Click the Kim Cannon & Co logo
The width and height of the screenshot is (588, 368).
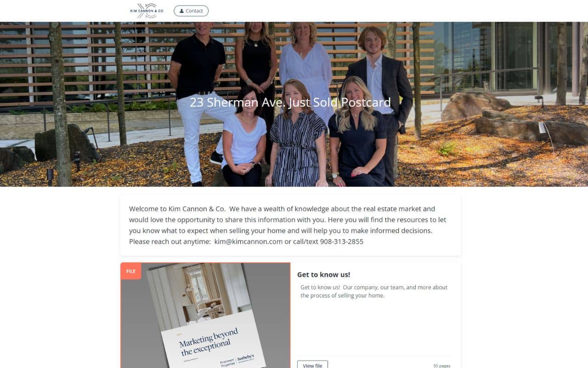147,11
